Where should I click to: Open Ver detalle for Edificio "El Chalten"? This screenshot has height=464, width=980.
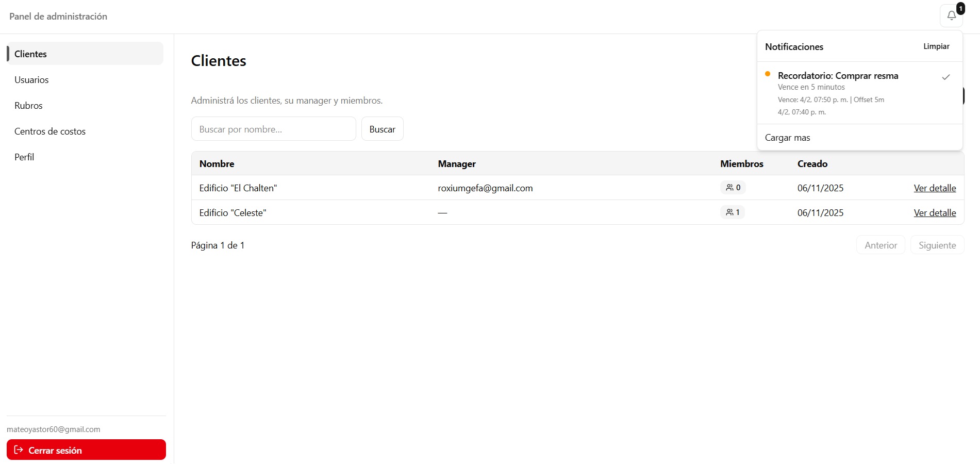pyautogui.click(x=934, y=188)
